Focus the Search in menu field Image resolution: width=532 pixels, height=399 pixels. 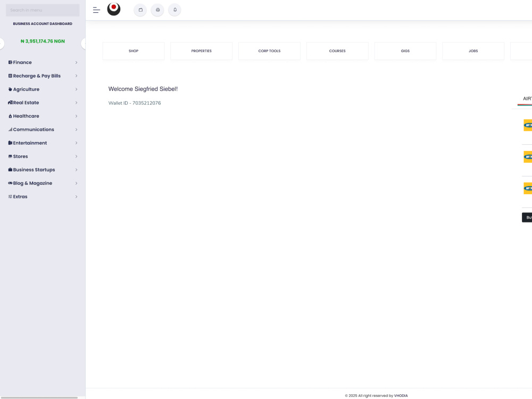point(43,10)
